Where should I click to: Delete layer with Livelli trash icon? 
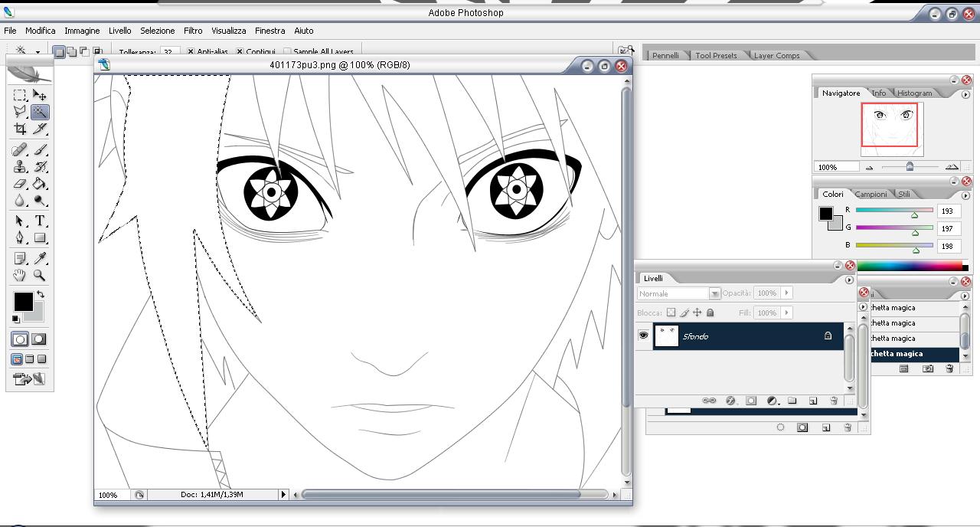[834, 401]
